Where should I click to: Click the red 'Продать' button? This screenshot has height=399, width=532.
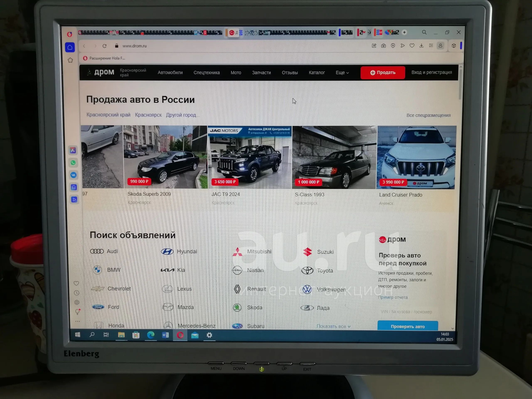coord(383,73)
